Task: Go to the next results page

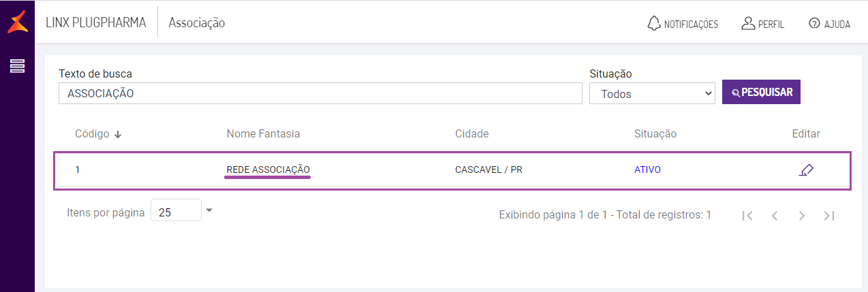Action: (802, 216)
